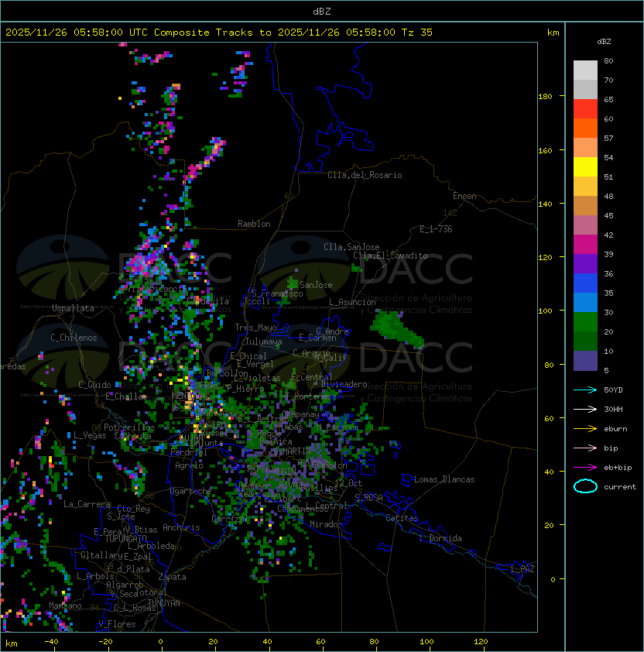644x652 pixels.
Task: Select the light gray 70-80 dBZ swatch
Action: pos(585,70)
